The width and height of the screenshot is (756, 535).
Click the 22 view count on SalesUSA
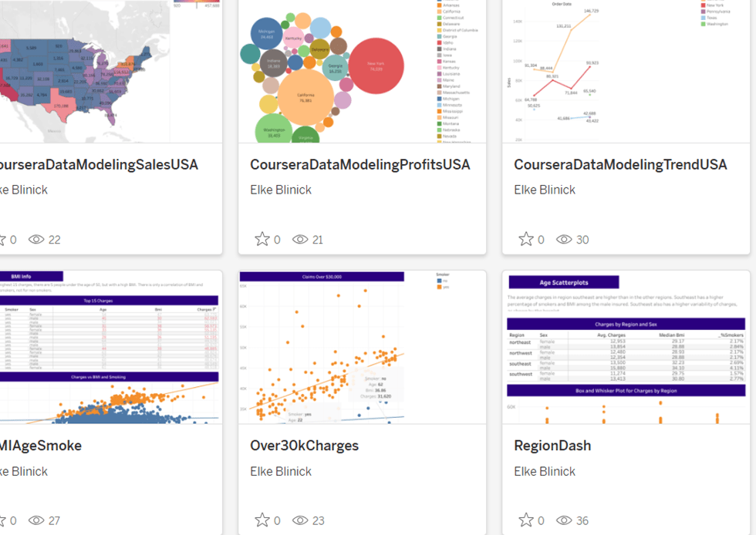[x=55, y=240]
